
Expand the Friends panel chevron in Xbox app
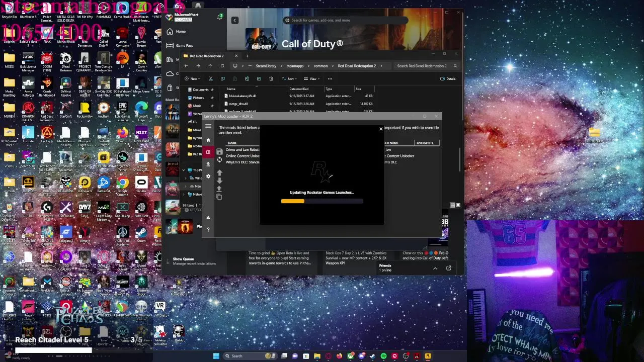coord(435,268)
